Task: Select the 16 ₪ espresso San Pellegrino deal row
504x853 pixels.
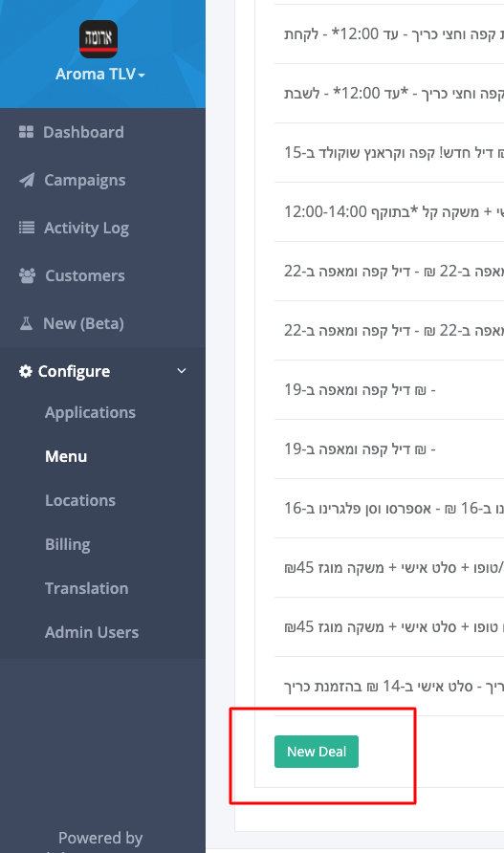Action: [x=389, y=509]
